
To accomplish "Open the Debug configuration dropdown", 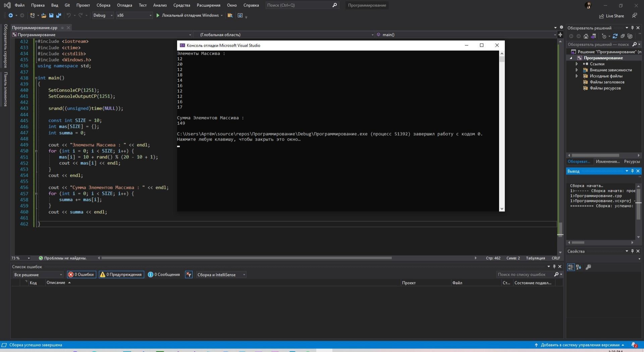I will coord(103,15).
